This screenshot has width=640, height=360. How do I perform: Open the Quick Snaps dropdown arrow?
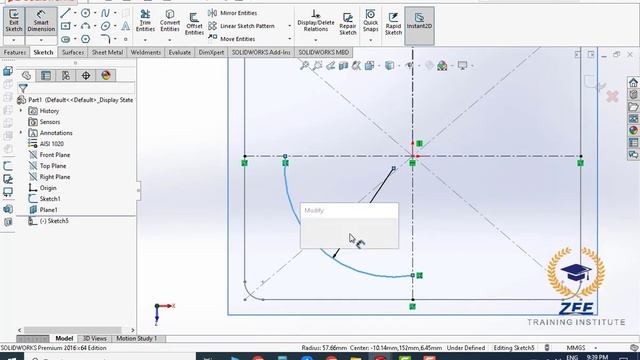[370, 40]
